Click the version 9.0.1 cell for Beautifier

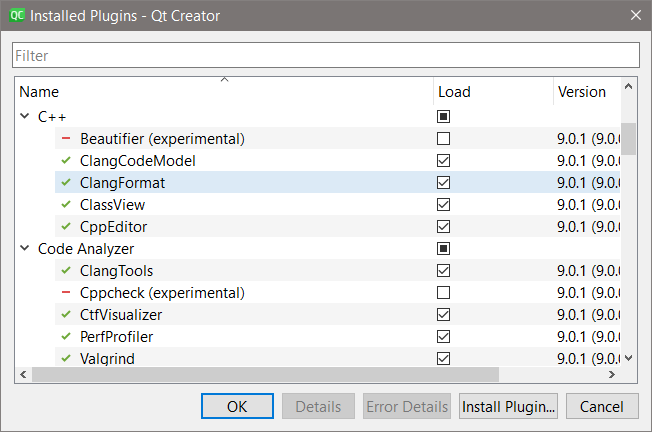coord(588,138)
